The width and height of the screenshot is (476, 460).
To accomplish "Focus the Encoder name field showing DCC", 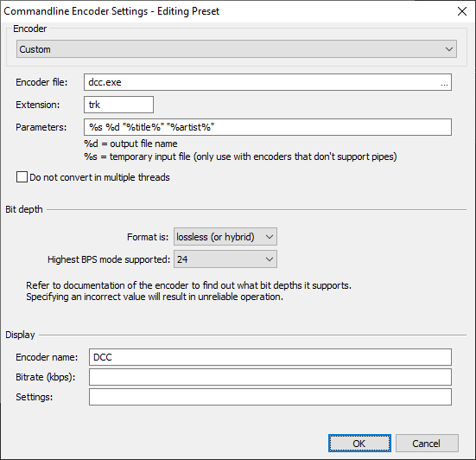I will tap(270, 357).
